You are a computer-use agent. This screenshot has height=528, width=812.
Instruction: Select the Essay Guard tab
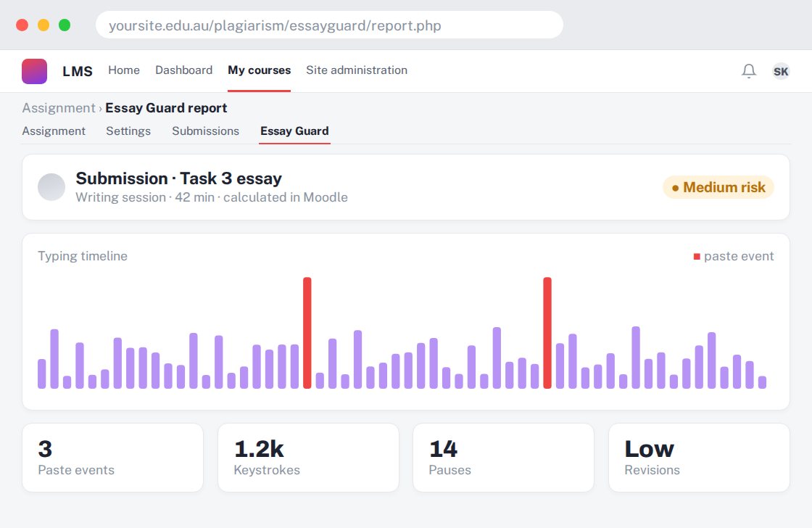pyautogui.click(x=294, y=131)
